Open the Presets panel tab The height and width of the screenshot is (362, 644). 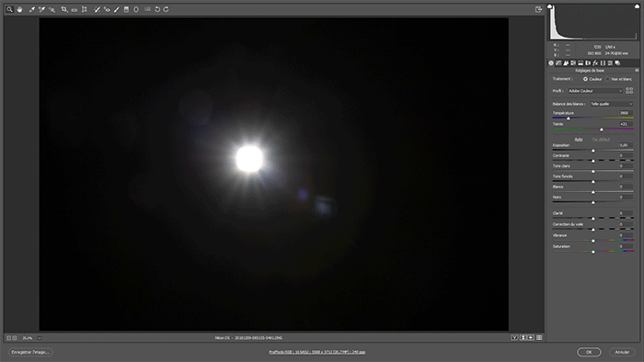(610, 62)
